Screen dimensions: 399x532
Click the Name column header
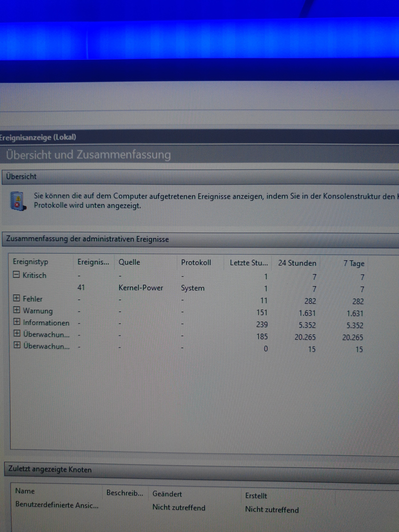25,491
